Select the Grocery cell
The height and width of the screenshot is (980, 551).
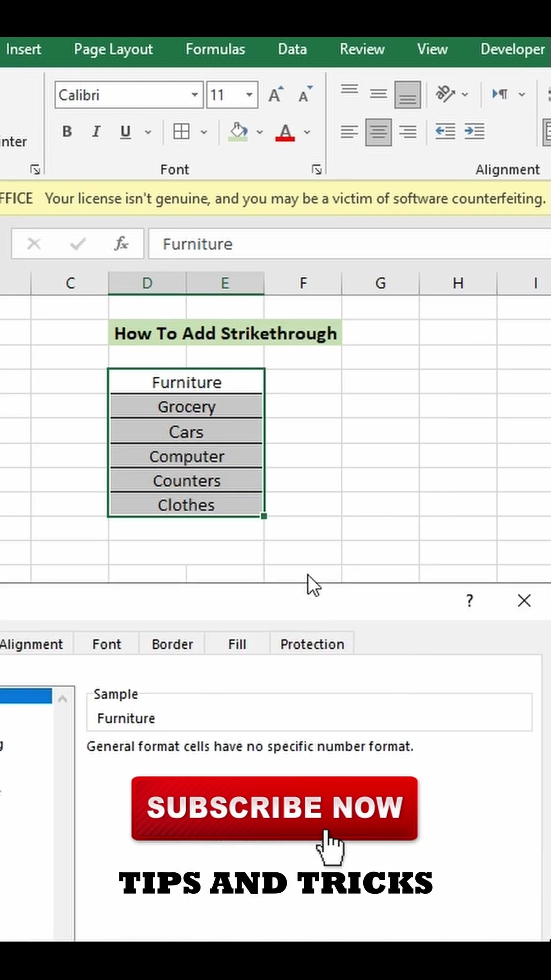tap(187, 407)
